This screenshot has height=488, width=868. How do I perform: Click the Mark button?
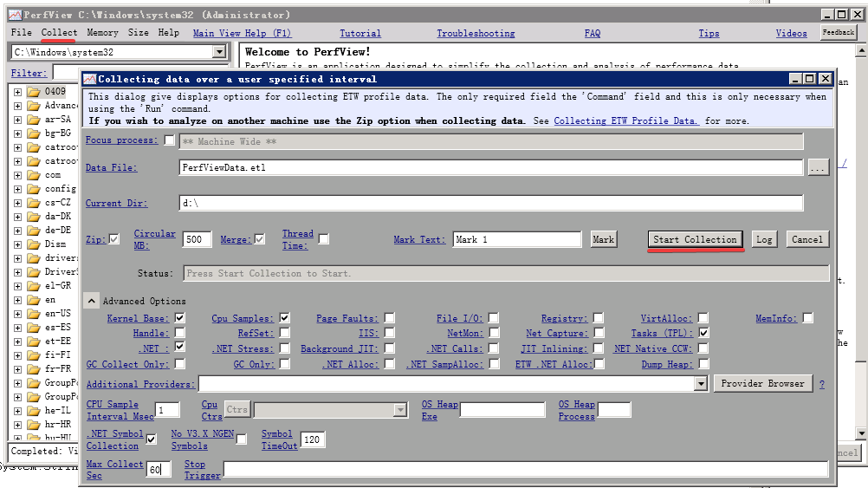(x=604, y=239)
